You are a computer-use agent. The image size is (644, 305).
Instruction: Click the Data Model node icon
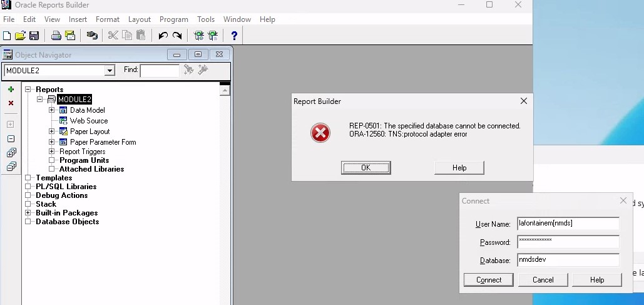point(63,110)
